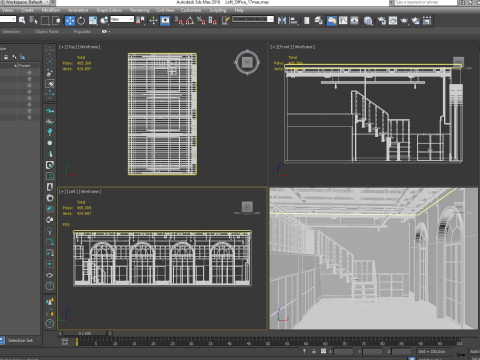Open the Modifiers menu
The height and width of the screenshot is (360, 480).
coord(51,10)
